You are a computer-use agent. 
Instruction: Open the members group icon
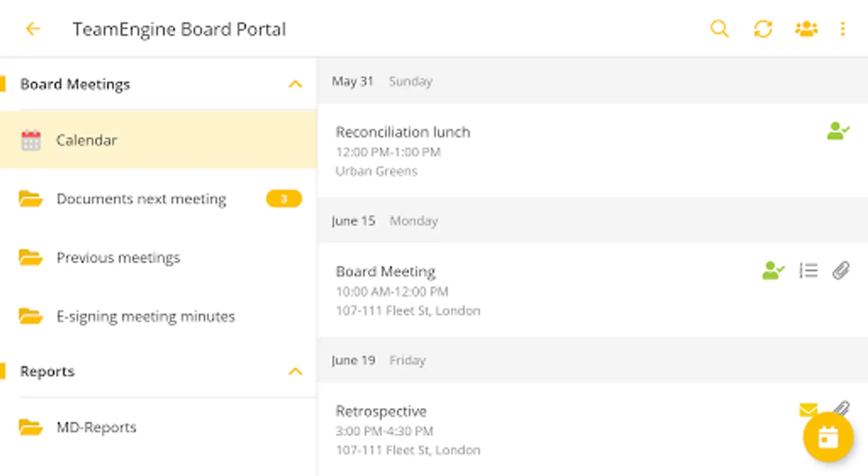click(x=806, y=29)
